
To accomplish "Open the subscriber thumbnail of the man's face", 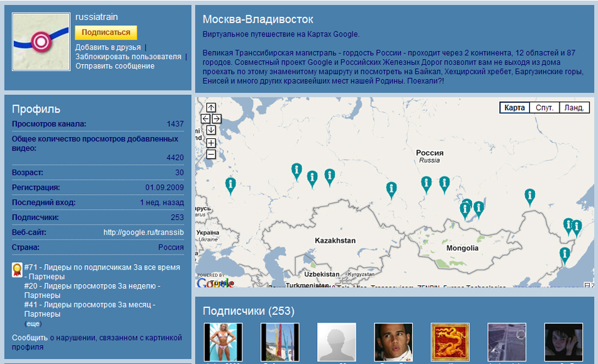I will pos(393,342).
